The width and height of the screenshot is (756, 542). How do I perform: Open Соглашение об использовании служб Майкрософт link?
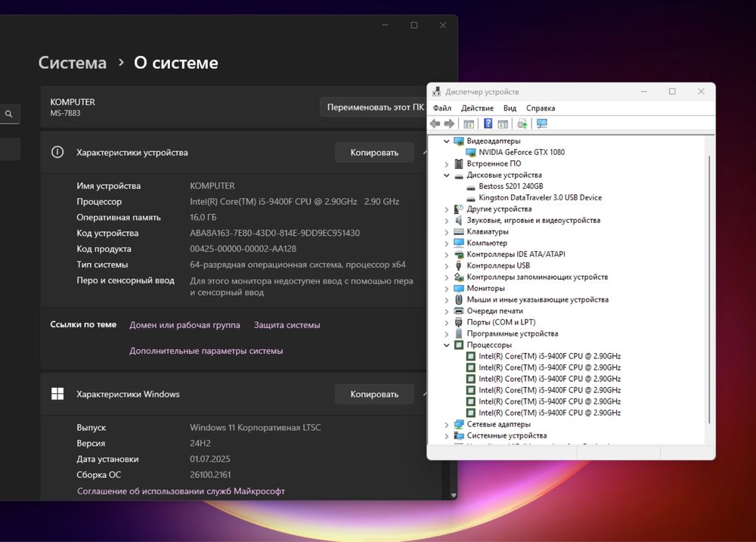(181, 491)
